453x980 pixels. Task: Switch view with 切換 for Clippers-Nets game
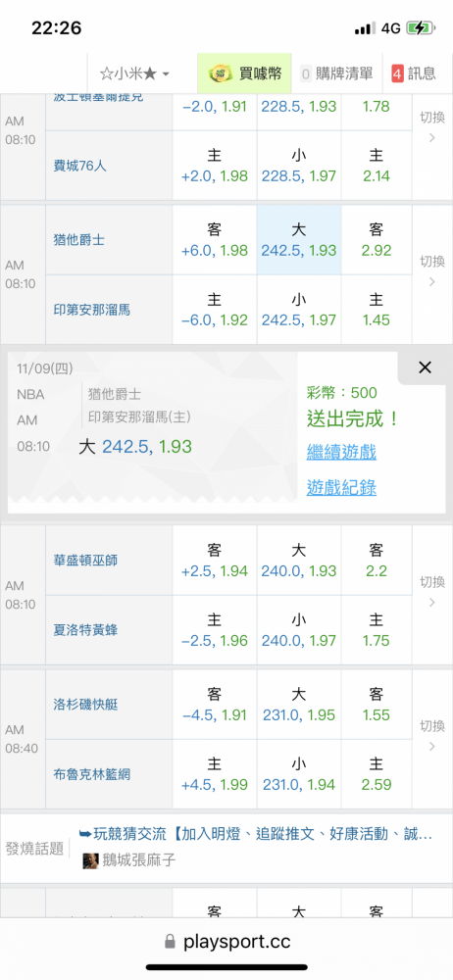[432, 736]
